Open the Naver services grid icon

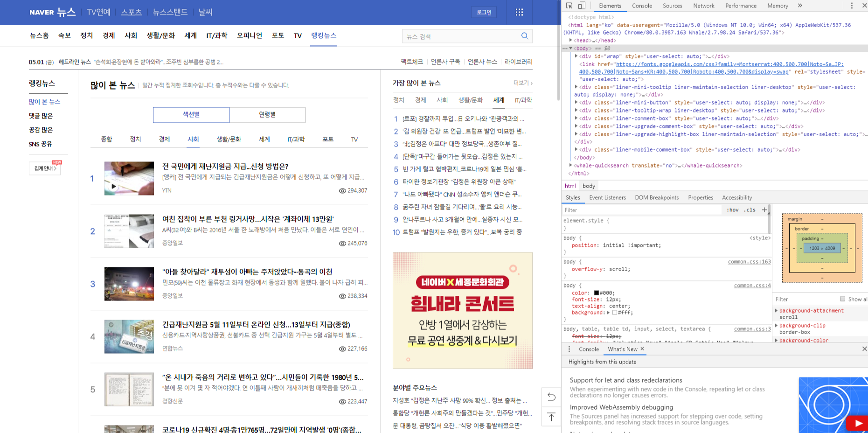(x=519, y=12)
